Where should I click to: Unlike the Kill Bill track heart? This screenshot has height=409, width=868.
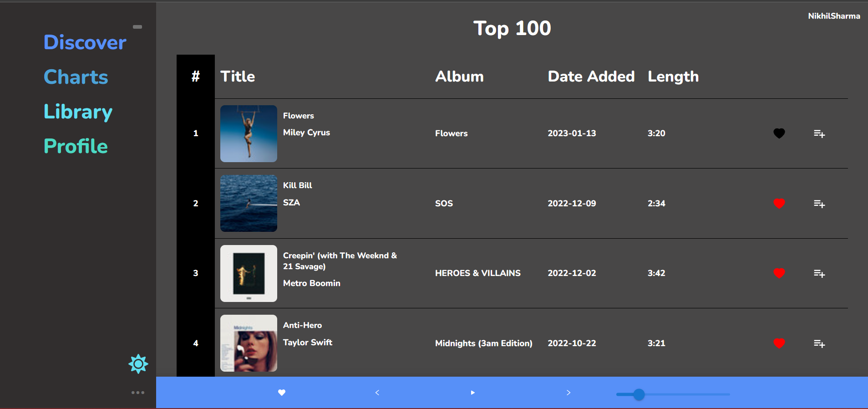(x=779, y=204)
